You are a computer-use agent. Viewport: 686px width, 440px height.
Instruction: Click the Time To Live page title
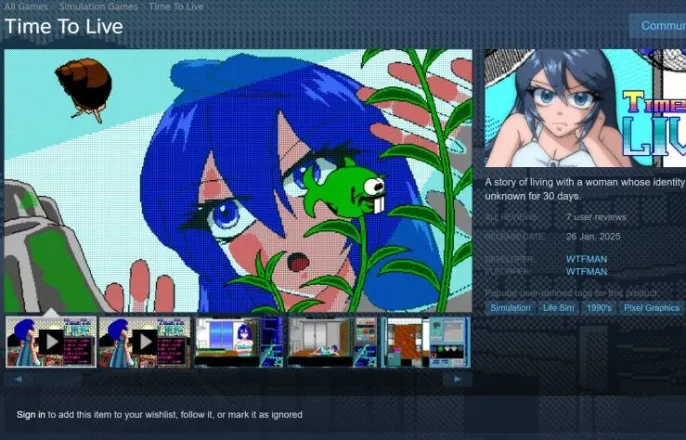(64, 26)
